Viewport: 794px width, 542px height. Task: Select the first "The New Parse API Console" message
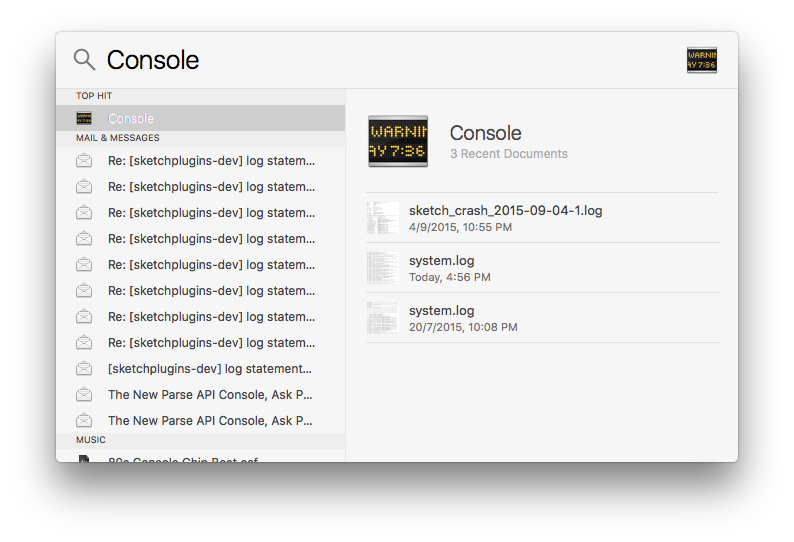coord(201,395)
